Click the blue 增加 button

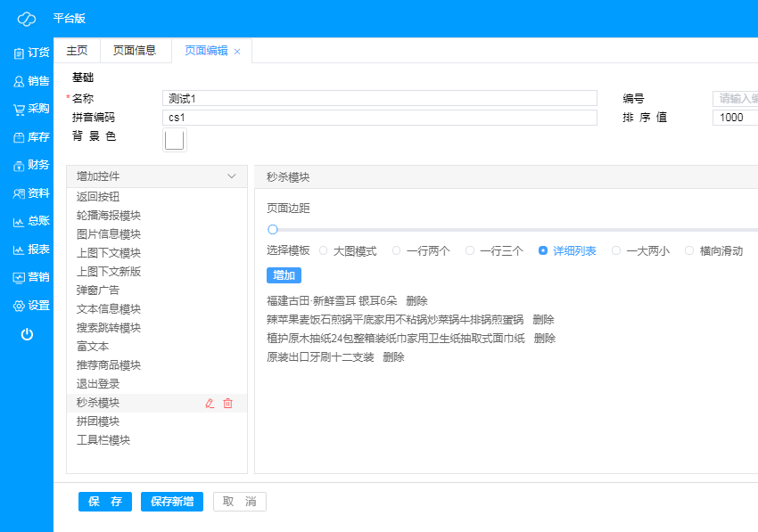click(x=284, y=275)
